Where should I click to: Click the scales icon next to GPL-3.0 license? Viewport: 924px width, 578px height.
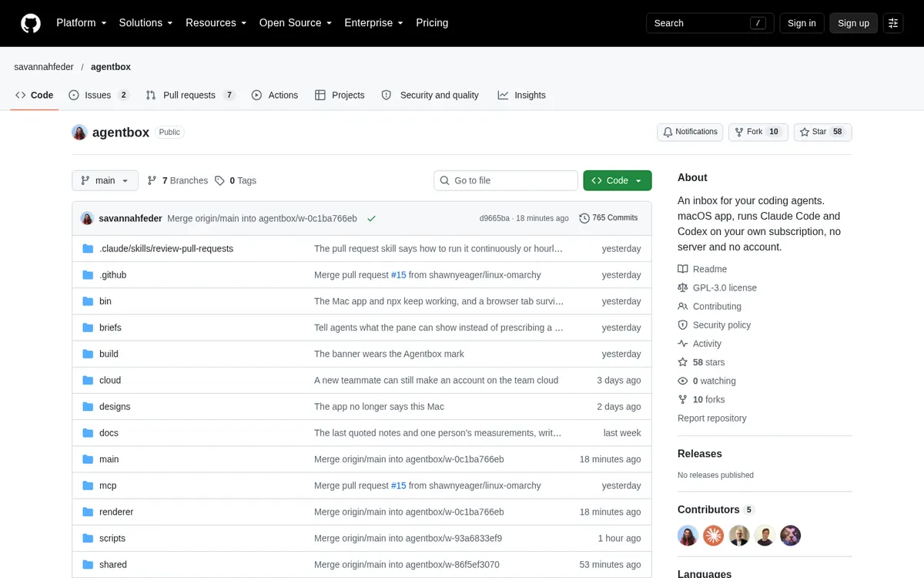[x=682, y=287]
